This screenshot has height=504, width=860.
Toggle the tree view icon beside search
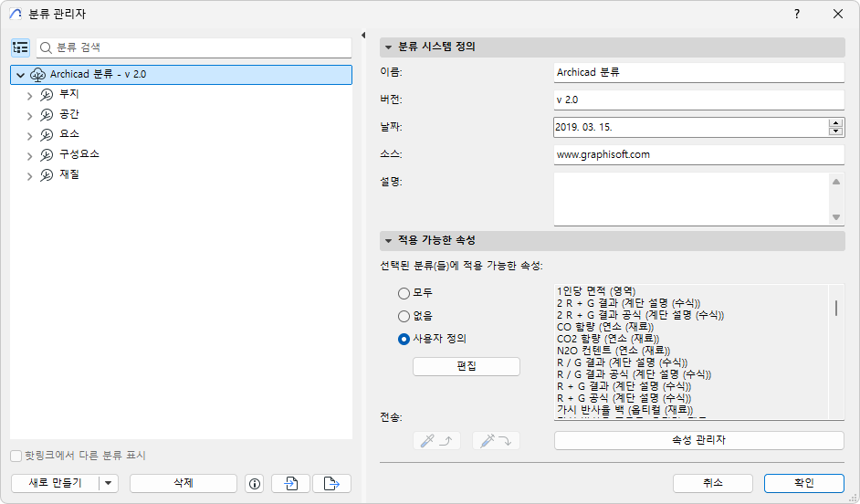coord(20,47)
